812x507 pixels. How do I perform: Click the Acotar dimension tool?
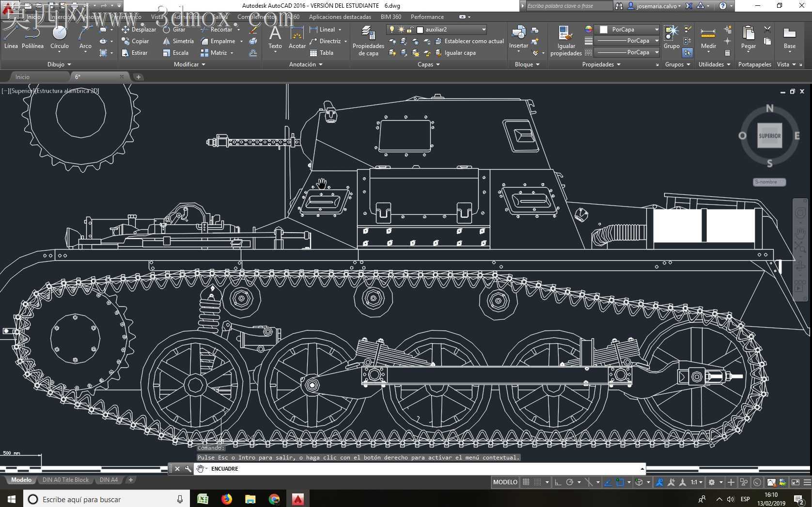tap(297, 37)
